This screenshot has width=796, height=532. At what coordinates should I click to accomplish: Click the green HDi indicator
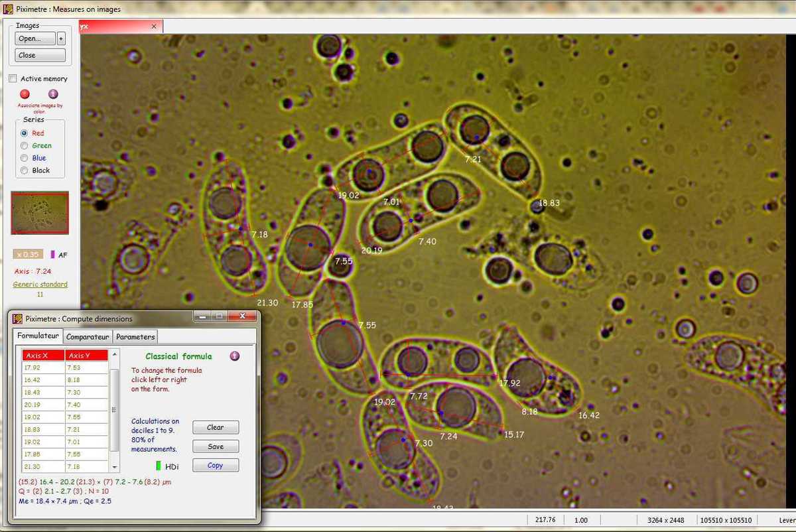159,466
